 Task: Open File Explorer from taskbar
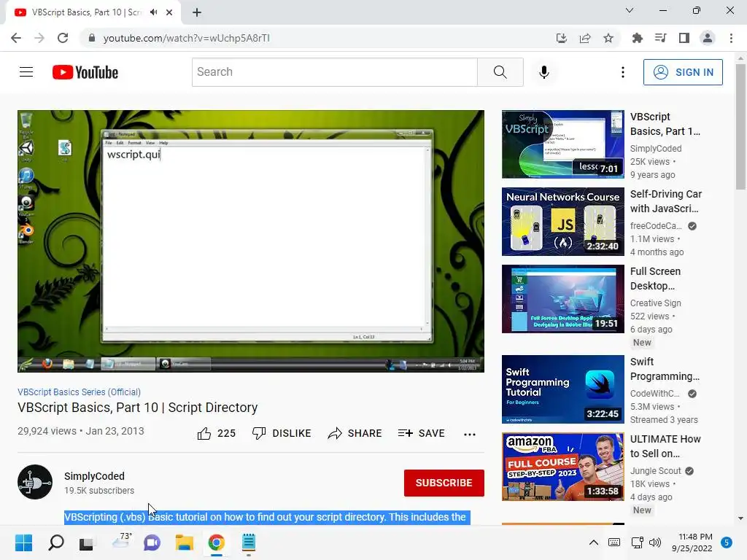[x=184, y=542]
